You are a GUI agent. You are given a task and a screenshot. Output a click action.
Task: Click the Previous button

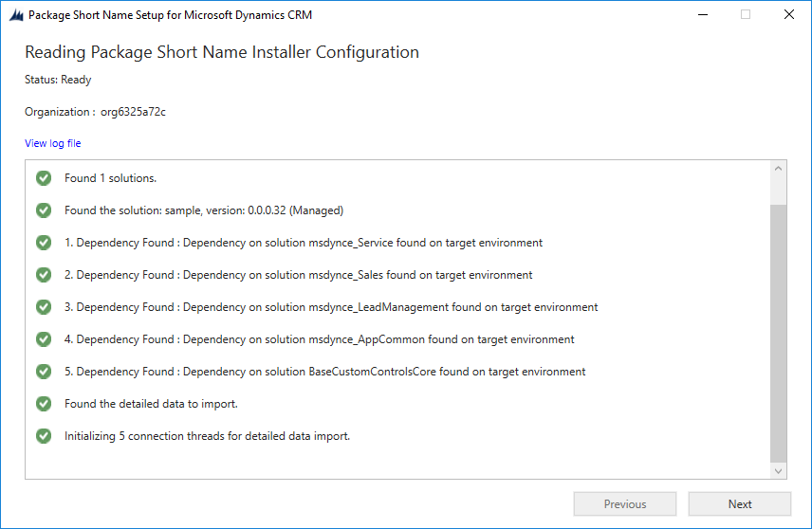coord(625,504)
